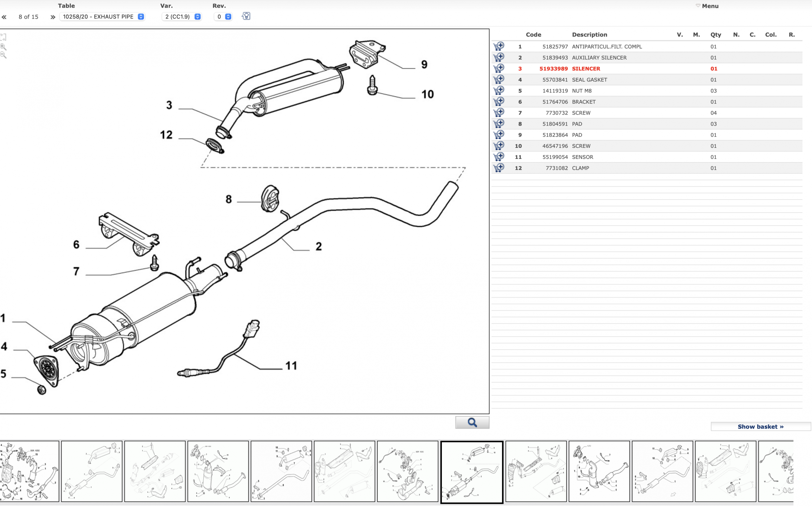The image size is (812, 507).
Task: Click the blue magnifier search button below the diagram
Action: (472, 423)
